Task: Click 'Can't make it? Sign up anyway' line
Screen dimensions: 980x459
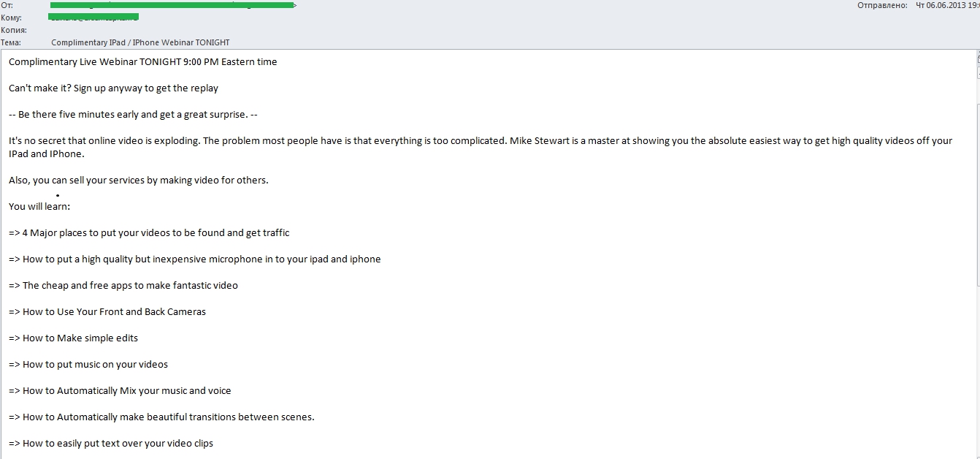Action: pyautogui.click(x=113, y=88)
